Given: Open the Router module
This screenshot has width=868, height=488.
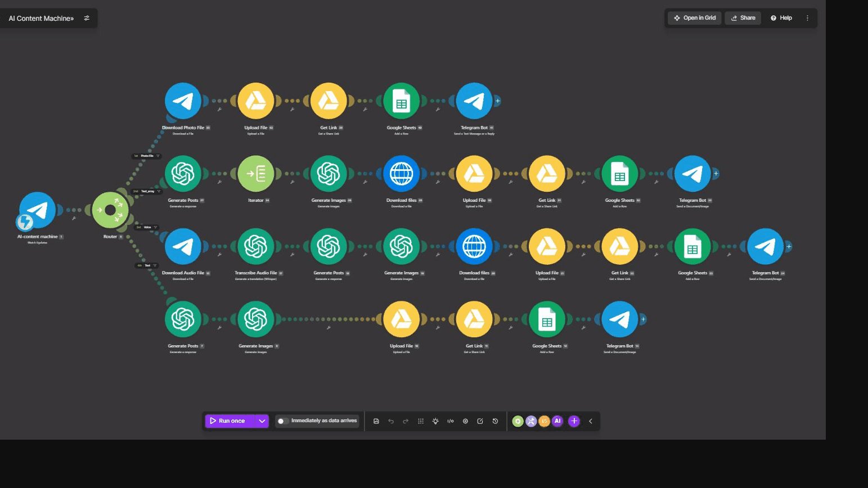Looking at the screenshot, I should (110, 210).
